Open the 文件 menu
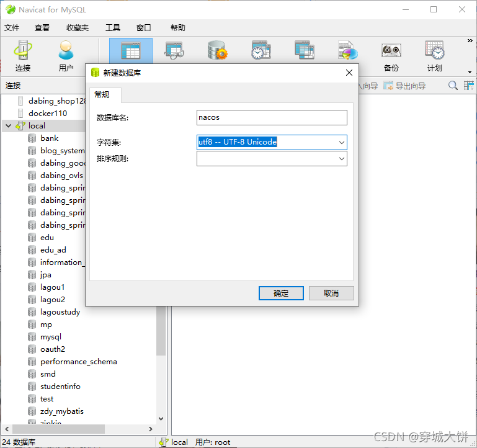This screenshot has height=448, width=477. (12, 28)
